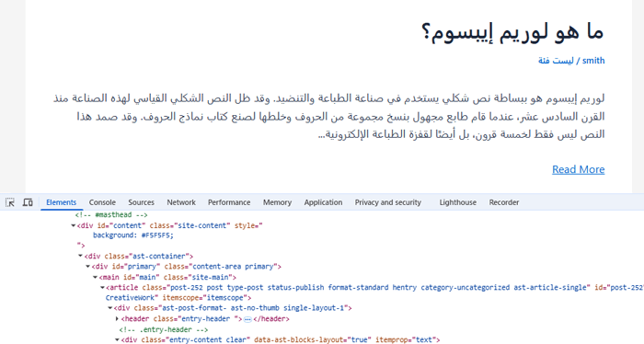Open the Console tab

102,202
